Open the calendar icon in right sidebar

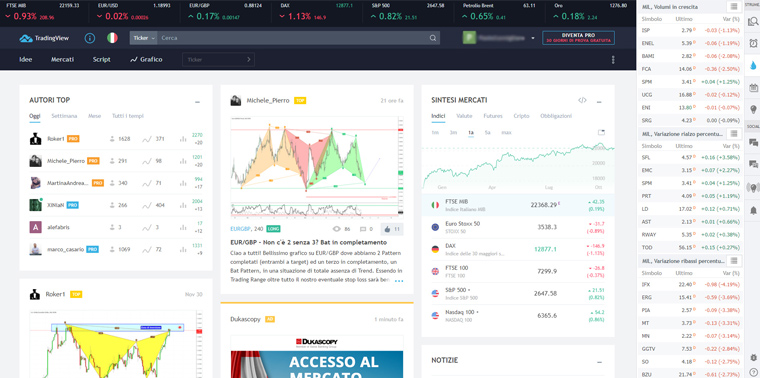click(753, 87)
